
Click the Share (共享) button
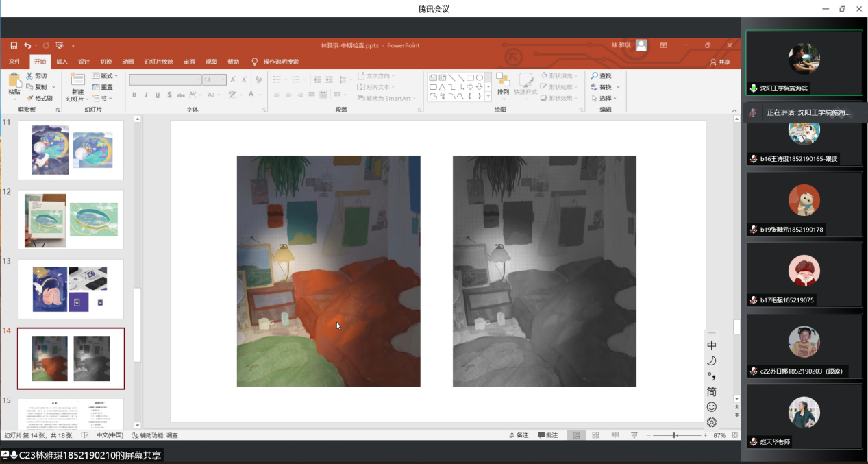pos(720,62)
